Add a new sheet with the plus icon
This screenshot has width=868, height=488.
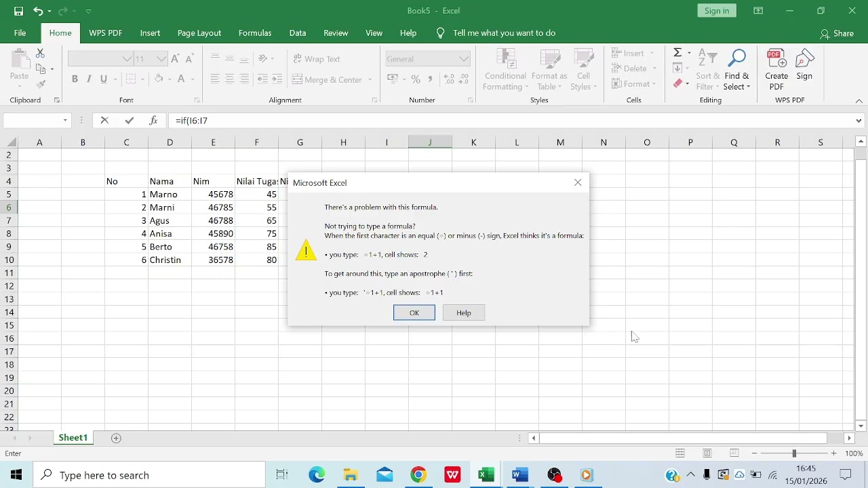pos(116,438)
